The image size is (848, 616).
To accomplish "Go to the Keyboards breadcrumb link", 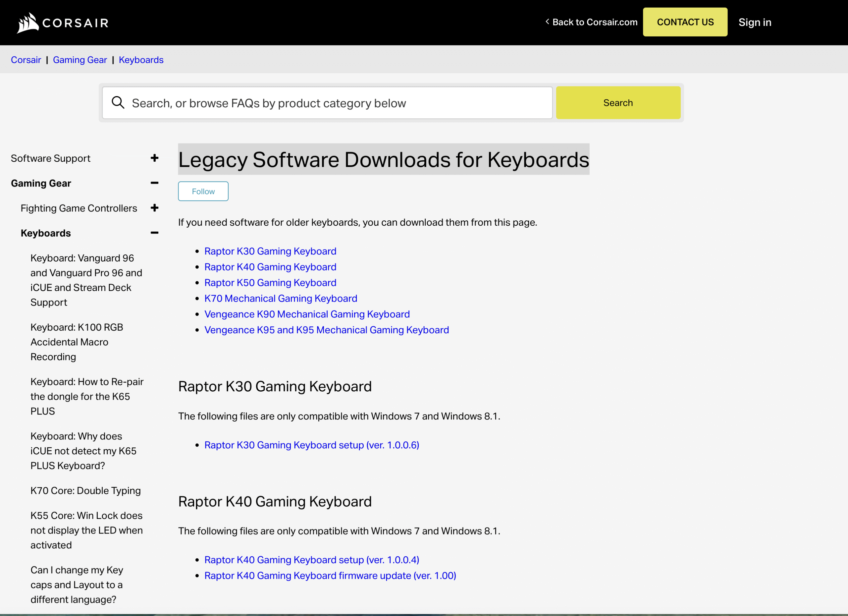I will pos(141,60).
